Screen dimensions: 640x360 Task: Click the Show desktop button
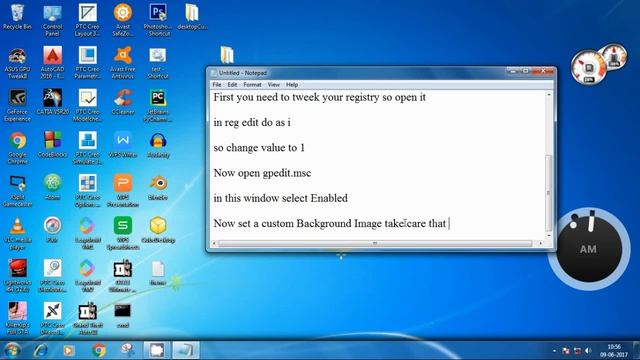click(636, 350)
